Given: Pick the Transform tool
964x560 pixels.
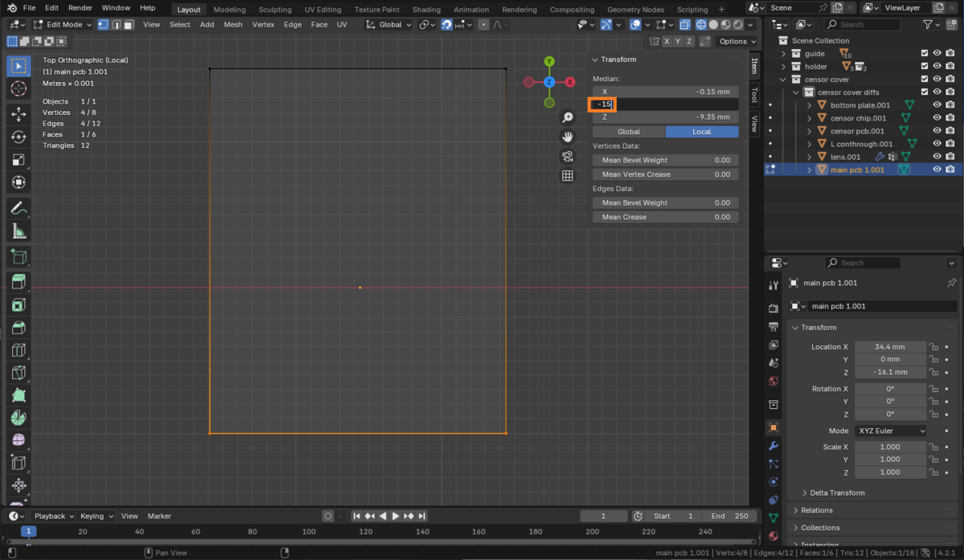Looking at the screenshot, I should [x=18, y=182].
